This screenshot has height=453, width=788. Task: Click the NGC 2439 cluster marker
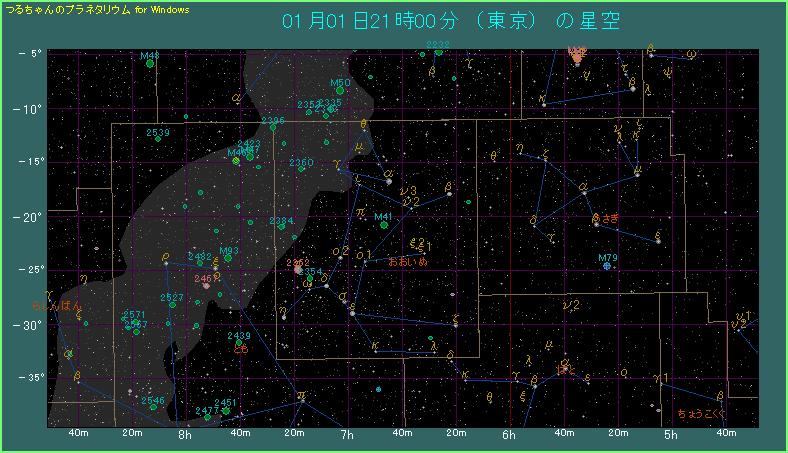pos(239,343)
